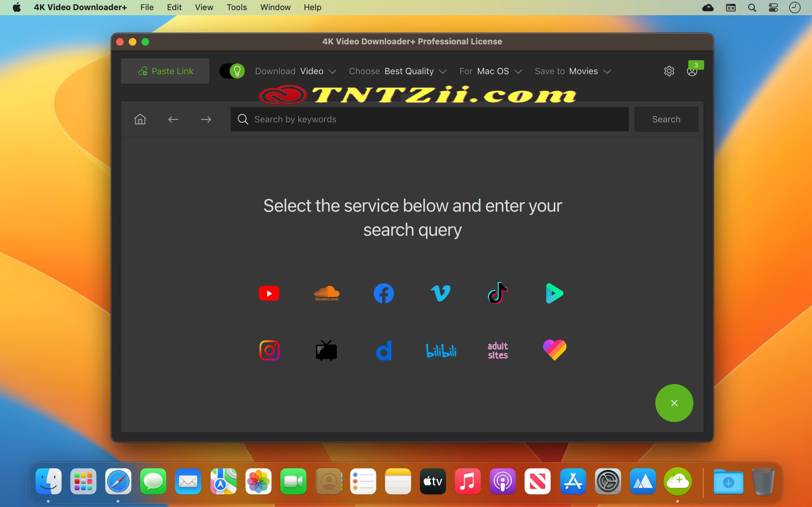Click the YouTube service icon
The width and height of the screenshot is (812, 507).
tap(270, 294)
